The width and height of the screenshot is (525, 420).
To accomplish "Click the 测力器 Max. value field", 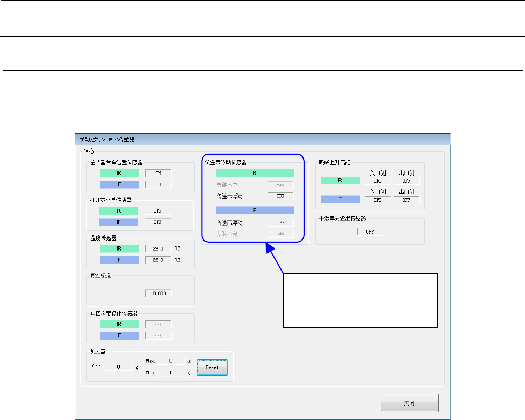I will pyautogui.click(x=171, y=361).
